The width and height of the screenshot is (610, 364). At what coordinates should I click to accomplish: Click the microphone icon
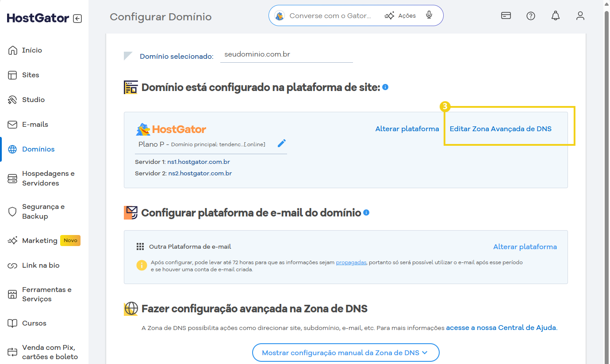429,15
